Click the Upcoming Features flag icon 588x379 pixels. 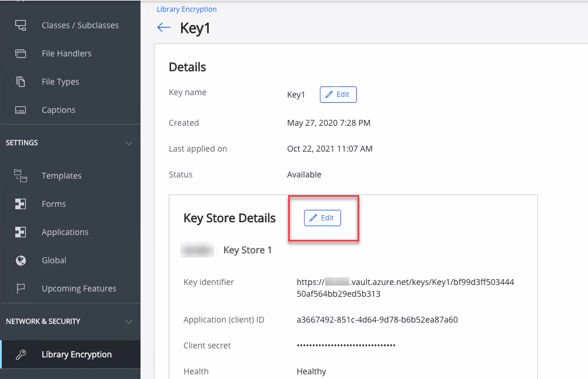pos(21,289)
